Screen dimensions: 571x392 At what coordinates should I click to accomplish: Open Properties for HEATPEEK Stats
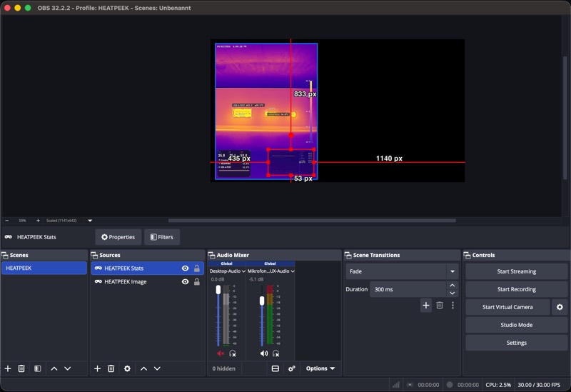(x=118, y=237)
